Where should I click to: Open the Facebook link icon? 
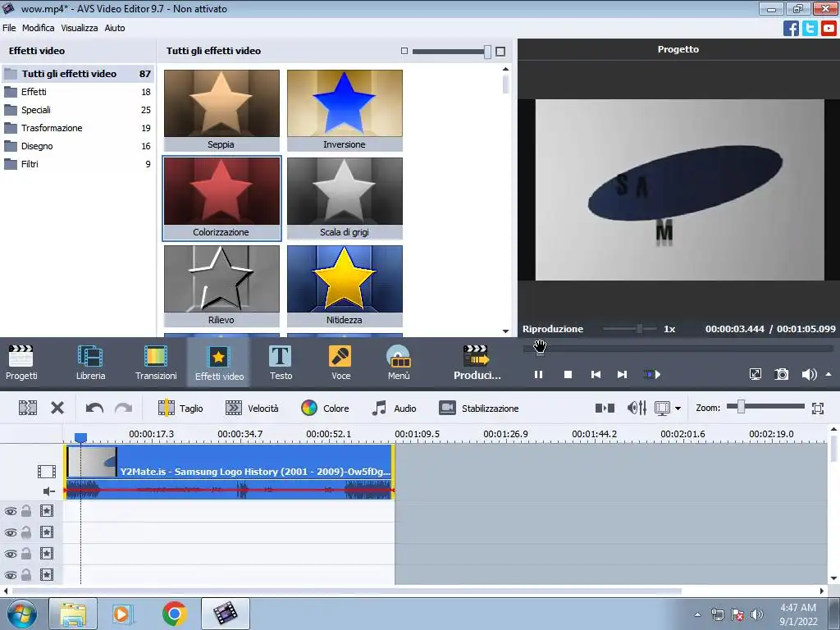791,29
